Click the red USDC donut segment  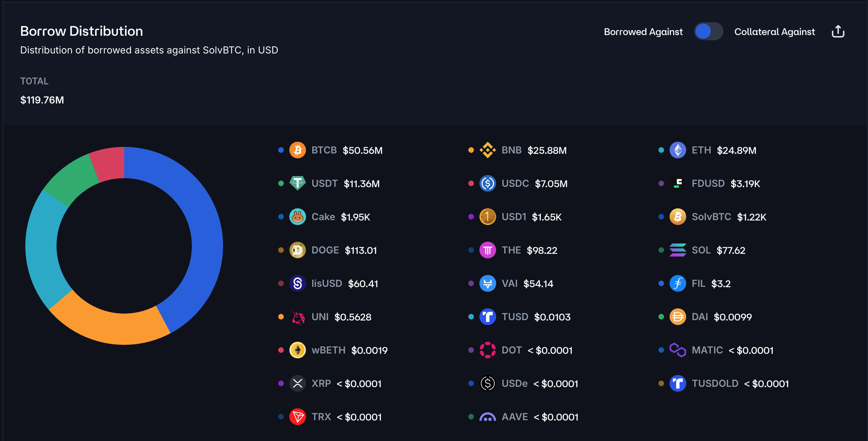click(109, 163)
